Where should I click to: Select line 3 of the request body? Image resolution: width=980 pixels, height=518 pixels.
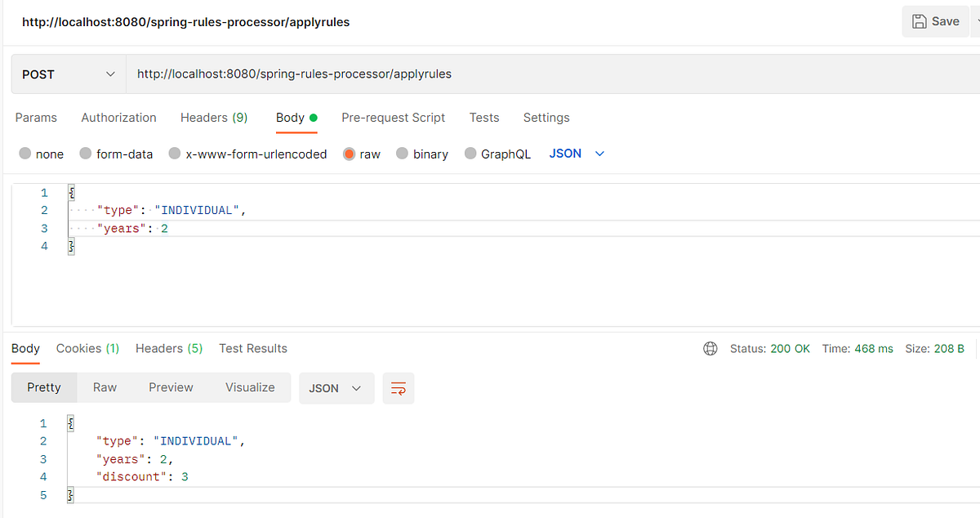tap(122, 228)
